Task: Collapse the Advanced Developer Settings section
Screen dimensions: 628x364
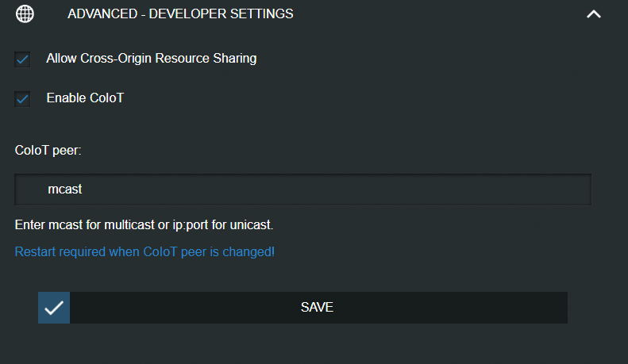Action: coord(593,14)
